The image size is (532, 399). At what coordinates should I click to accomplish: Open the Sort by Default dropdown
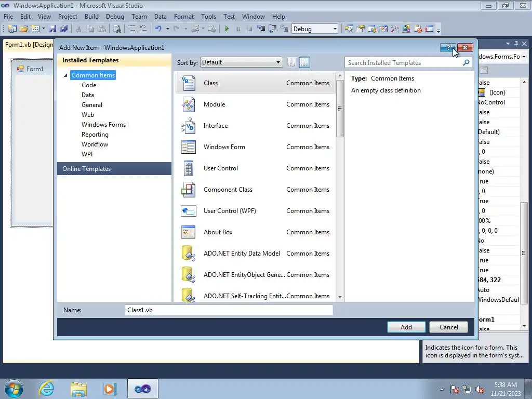pos(241,62)
